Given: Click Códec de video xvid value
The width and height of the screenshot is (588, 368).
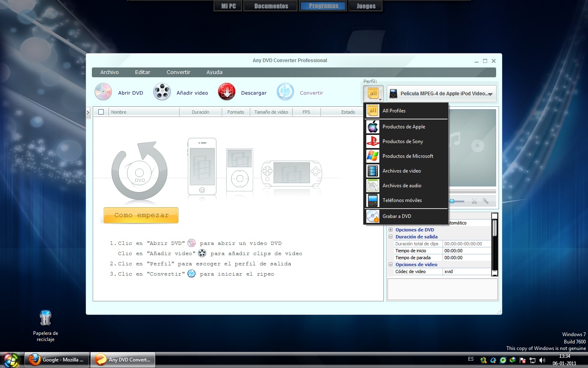Looking at the screenshot, I should pyautogui.click(x=467, y=272).
